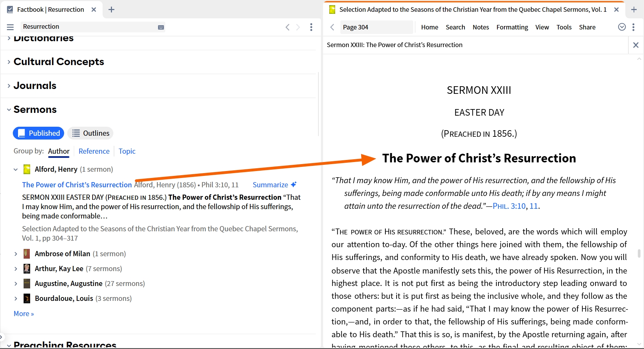The image size is (644, 349).
Task: Click the Factbook tab checkmark icon
Action: (x=10, y=10)
